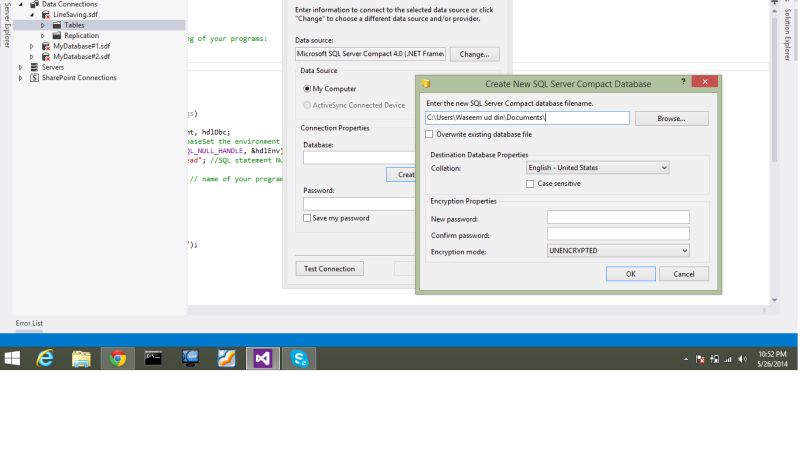Collapse the Data Connections tree node
The image size is (800, 449).
click(x=21, y=4)
